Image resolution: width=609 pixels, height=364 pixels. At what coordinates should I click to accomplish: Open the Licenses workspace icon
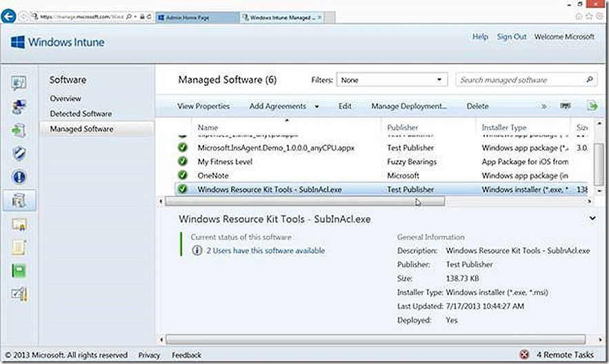(x=19, y=224)
